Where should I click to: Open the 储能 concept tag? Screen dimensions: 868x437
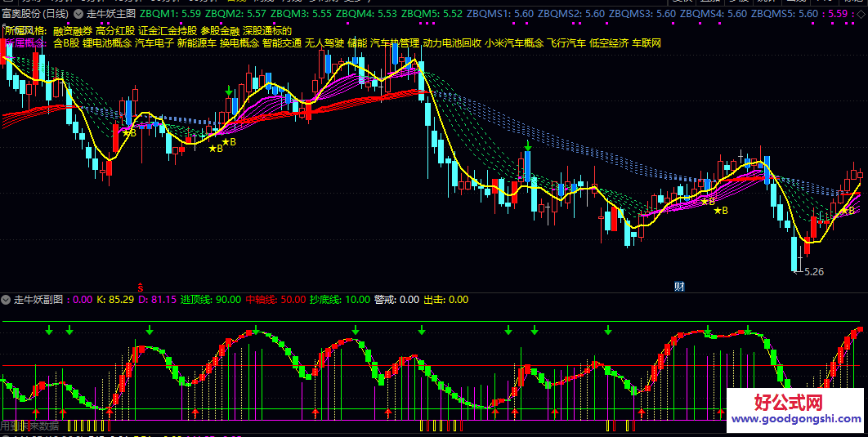pyautogui.click(x=357, y=43)
